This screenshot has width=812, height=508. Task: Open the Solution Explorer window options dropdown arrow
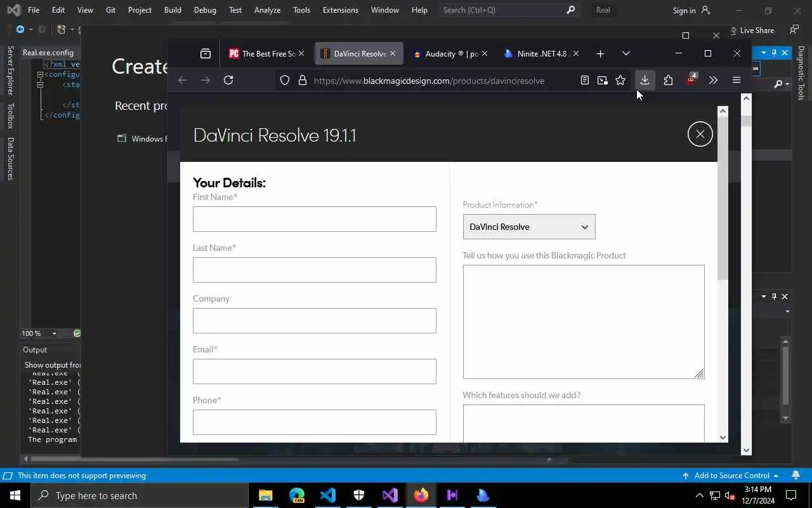(x=764, y=53)
